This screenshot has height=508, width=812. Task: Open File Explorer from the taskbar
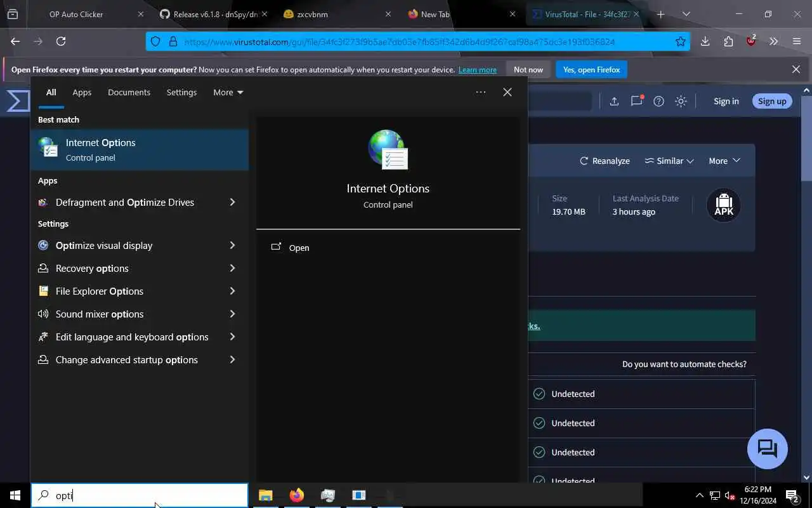[266, 495]
